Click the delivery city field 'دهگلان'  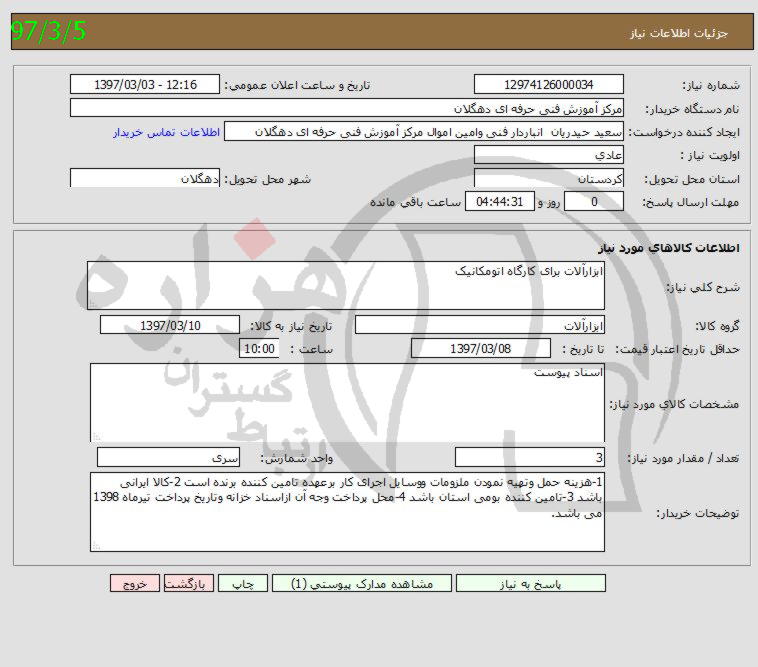[145, 178]
